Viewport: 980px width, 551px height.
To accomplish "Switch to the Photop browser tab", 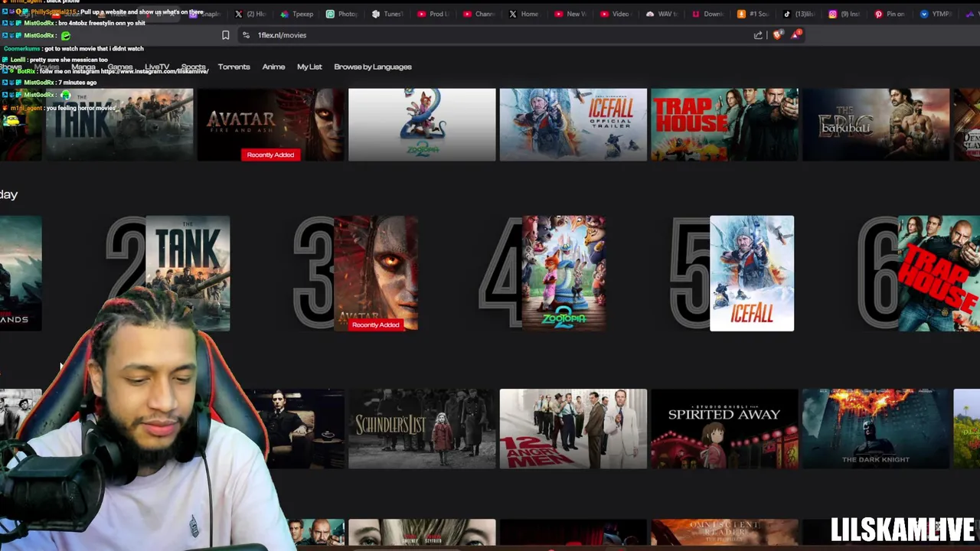I will [x=342, y=14].
